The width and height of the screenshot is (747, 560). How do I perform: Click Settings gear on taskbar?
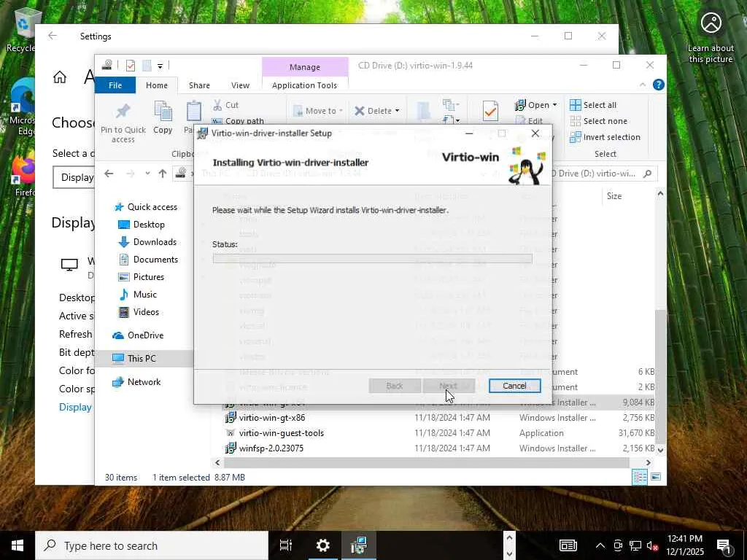pyautogui.click(x=323, y=545)
